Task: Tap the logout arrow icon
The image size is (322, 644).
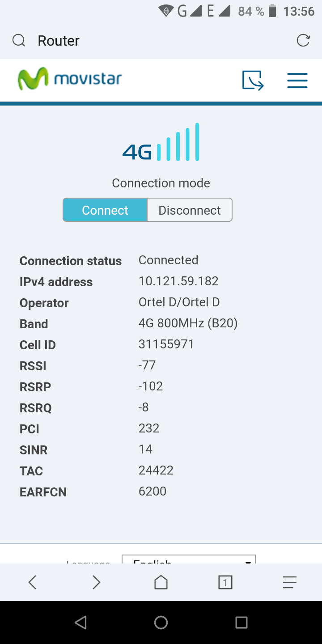Action: point(253,80)
